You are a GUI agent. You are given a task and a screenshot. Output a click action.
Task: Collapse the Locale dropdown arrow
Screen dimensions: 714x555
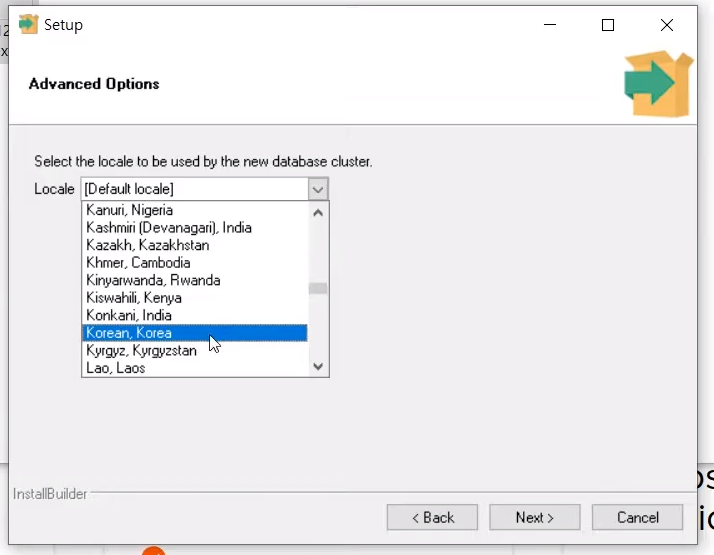click(x=318, y=189)
